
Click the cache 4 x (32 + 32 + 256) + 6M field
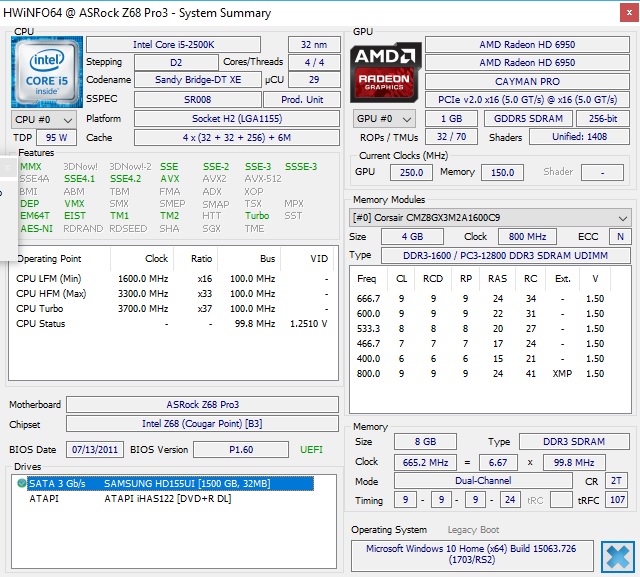coord(237,138)
